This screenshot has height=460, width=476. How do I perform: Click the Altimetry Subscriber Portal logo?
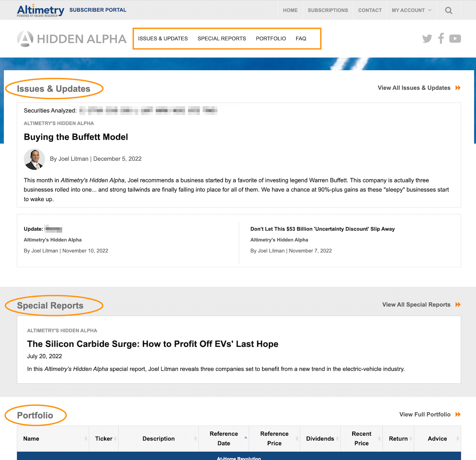point(71,10)
